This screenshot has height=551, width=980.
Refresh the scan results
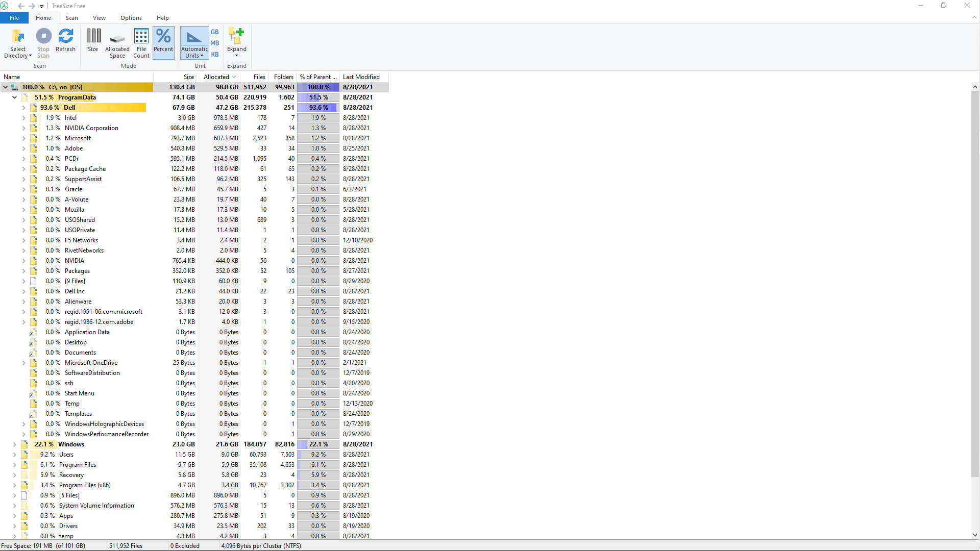(65, 40)
